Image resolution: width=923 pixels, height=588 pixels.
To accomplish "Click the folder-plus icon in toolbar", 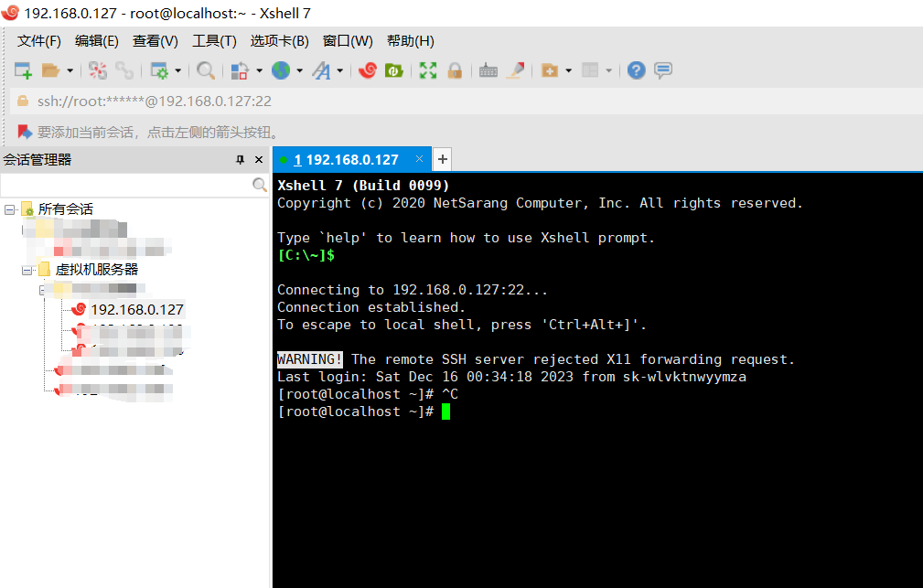I will (549, 70).
